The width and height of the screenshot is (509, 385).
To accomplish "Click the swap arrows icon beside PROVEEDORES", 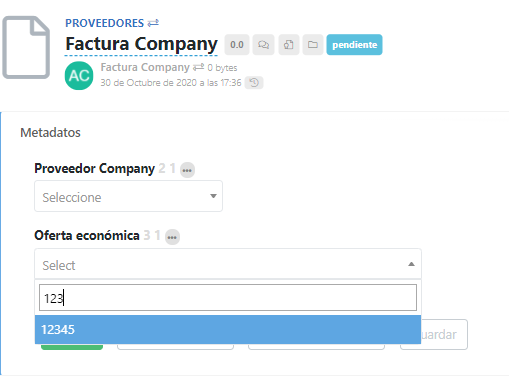I will tap(153, 23).
